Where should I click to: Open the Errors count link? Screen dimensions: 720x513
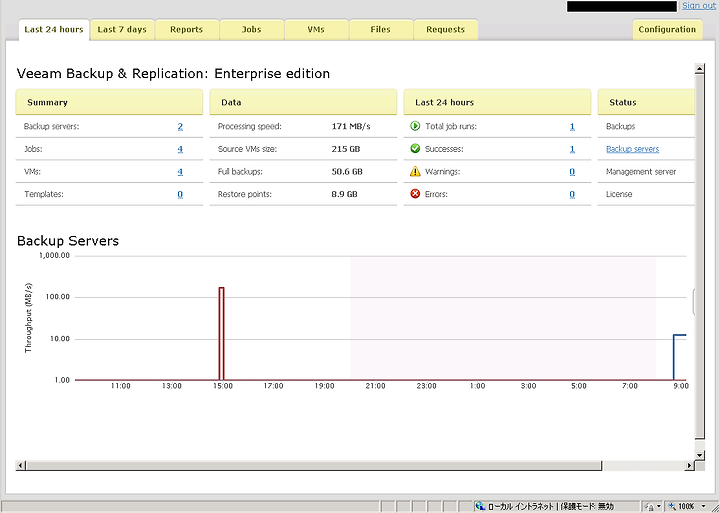point(572,194)
